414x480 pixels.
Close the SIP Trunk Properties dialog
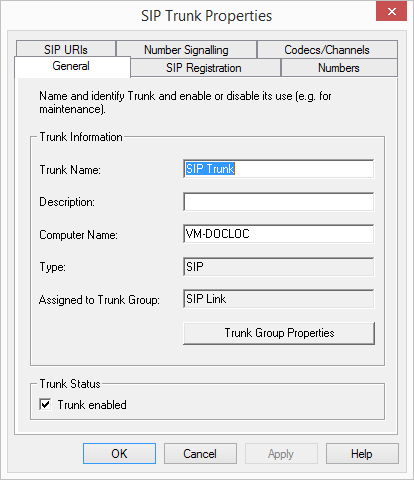pyautogui.click(x=391, y=11)
